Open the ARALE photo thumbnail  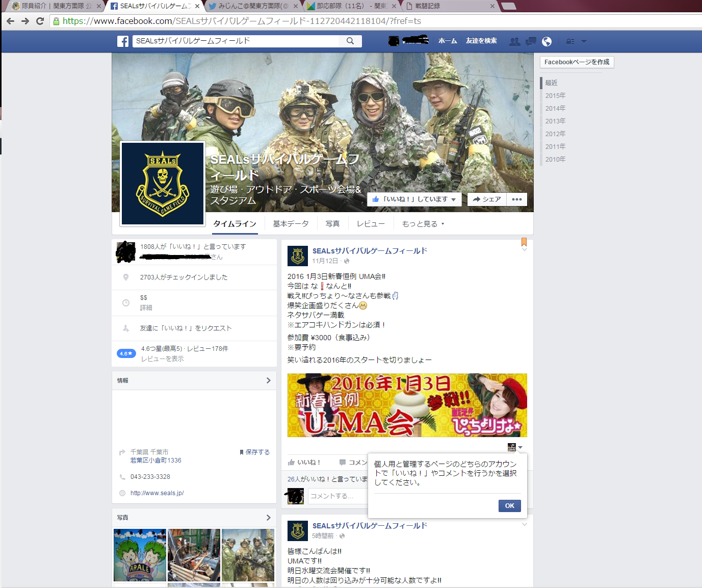coord(140,555)
